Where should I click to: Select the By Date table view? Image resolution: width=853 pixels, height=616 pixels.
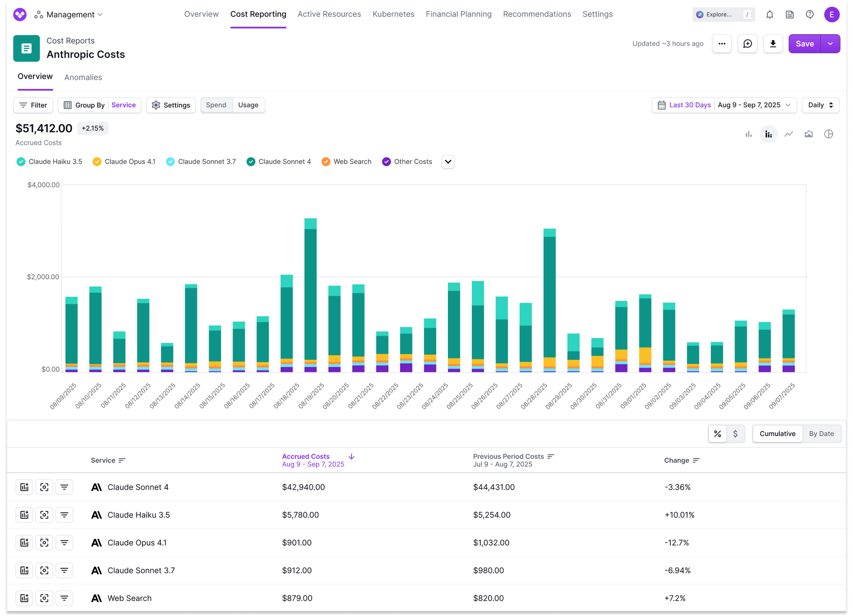pyautogui.click(x=821, y=433)
